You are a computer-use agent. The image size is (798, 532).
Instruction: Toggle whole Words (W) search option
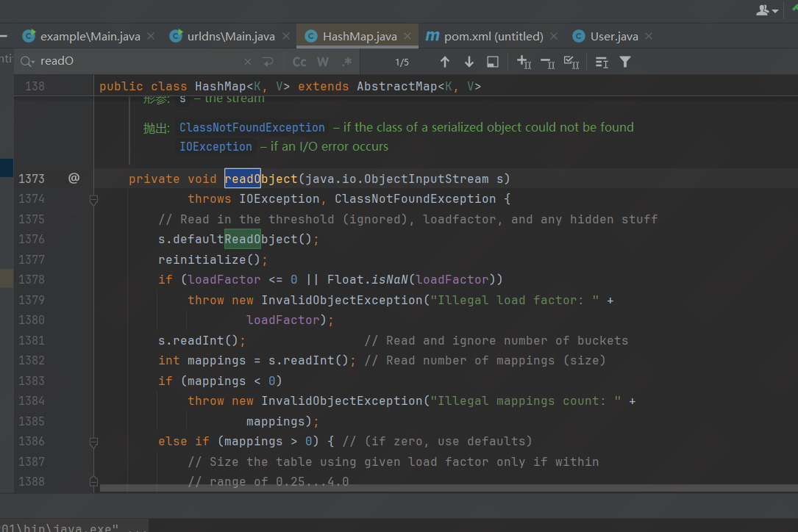click(323, 62)
